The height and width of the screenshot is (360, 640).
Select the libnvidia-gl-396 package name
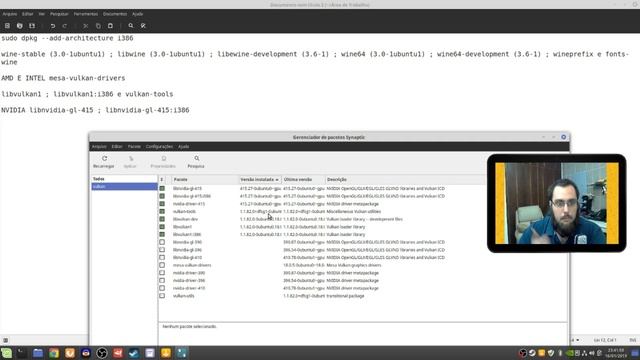point(187,250)
